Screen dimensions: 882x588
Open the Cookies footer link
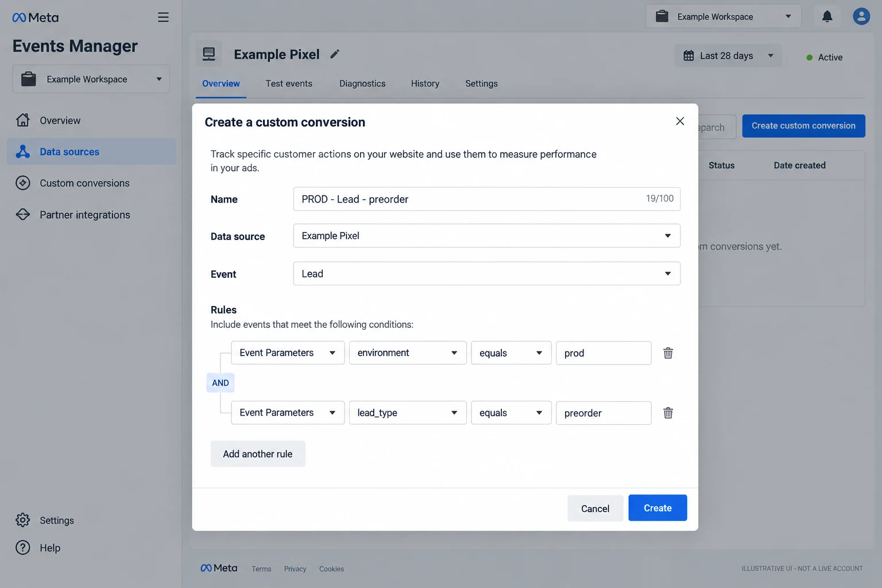point(332,569)
